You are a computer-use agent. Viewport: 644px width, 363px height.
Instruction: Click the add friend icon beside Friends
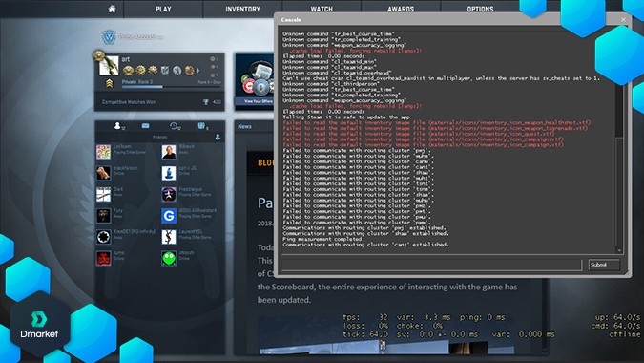218,137
